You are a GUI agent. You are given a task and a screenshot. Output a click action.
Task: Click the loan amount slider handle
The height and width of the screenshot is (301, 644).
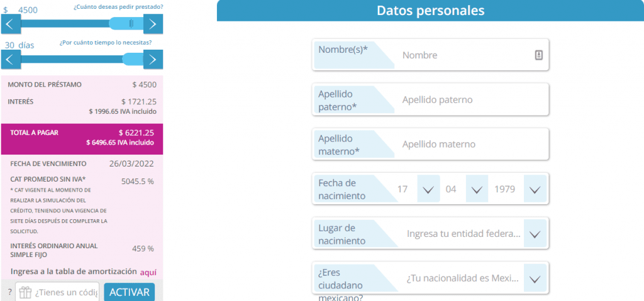tap(131, 24)
